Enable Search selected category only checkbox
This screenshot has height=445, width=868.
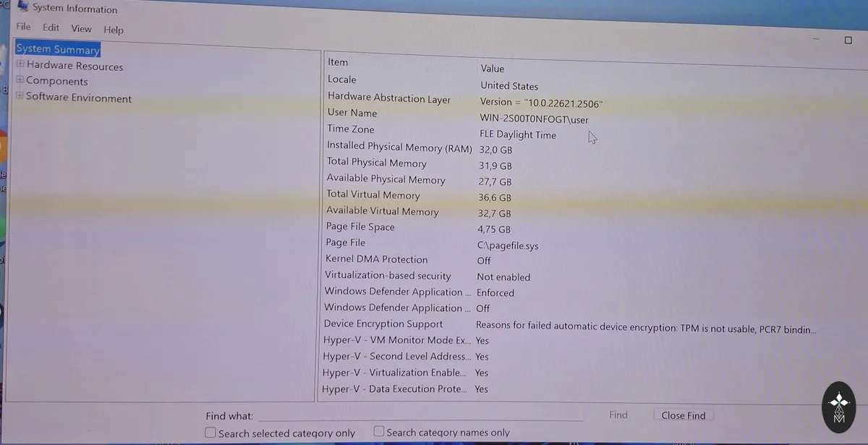[210, 432]
